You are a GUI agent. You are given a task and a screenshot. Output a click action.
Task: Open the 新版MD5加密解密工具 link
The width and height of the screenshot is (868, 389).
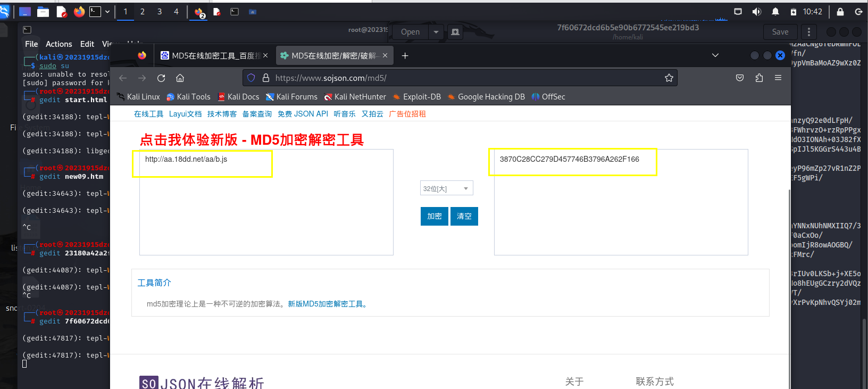point(328,304)
